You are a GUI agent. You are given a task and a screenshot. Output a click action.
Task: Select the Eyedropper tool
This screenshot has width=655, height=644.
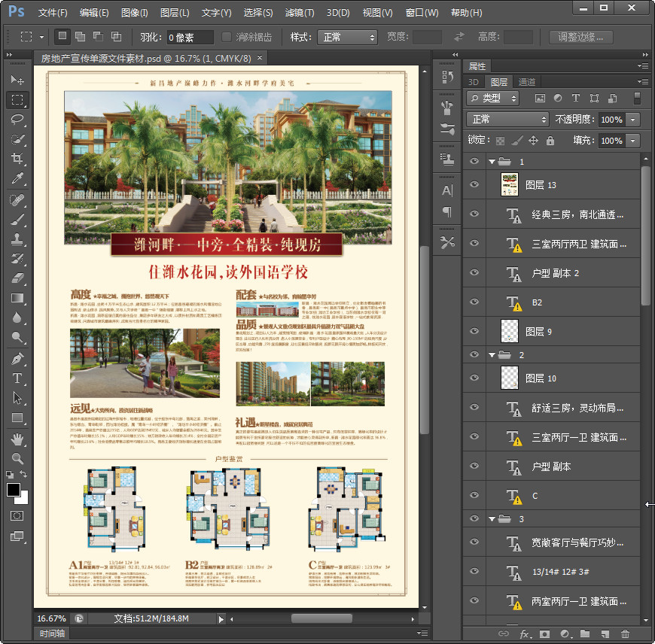coord(17,179)
